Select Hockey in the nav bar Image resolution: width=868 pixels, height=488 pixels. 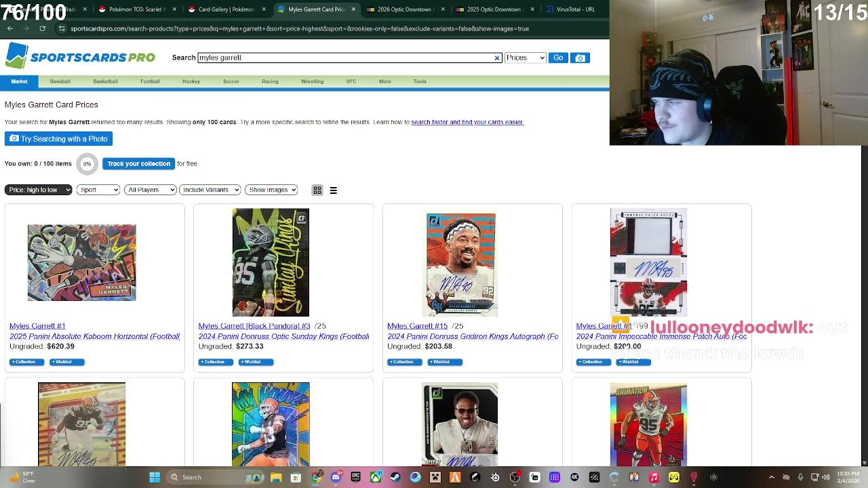pos(191,81)
